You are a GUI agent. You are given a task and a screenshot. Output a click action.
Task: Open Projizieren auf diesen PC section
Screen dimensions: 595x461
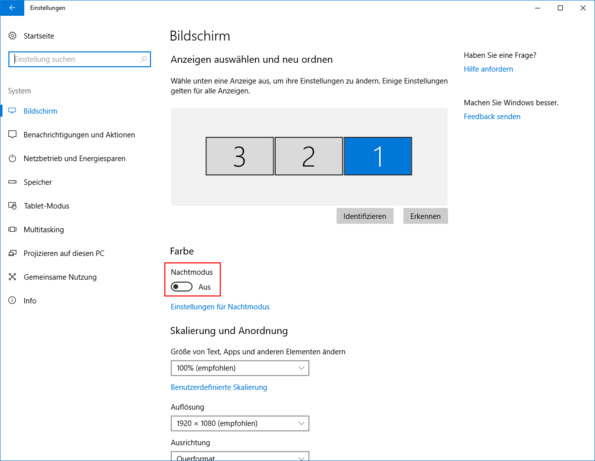pyautogui.click(x=64, y=253)
